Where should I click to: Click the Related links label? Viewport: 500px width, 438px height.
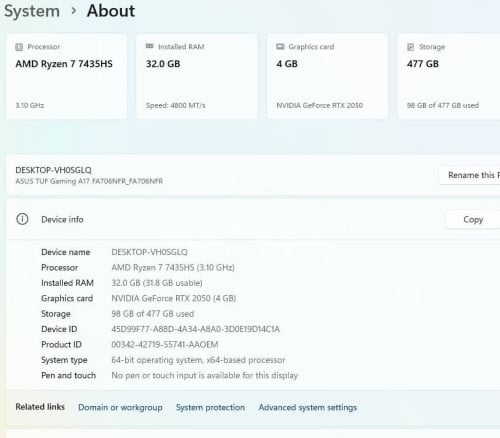click(x=40, y=407)
